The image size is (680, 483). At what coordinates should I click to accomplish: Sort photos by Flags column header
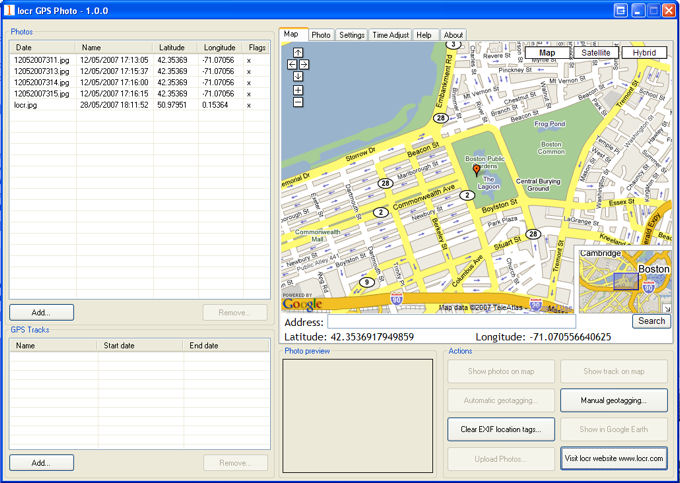click(x=257, y=48)
